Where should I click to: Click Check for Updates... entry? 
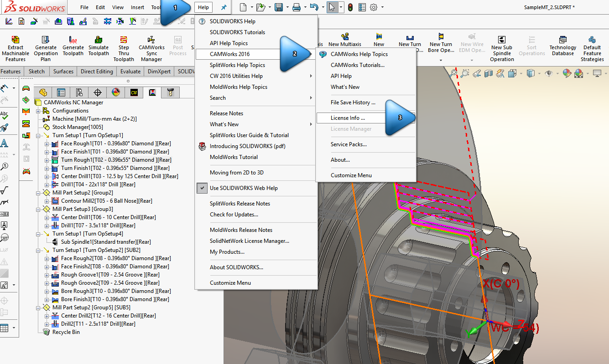point(234,215)
